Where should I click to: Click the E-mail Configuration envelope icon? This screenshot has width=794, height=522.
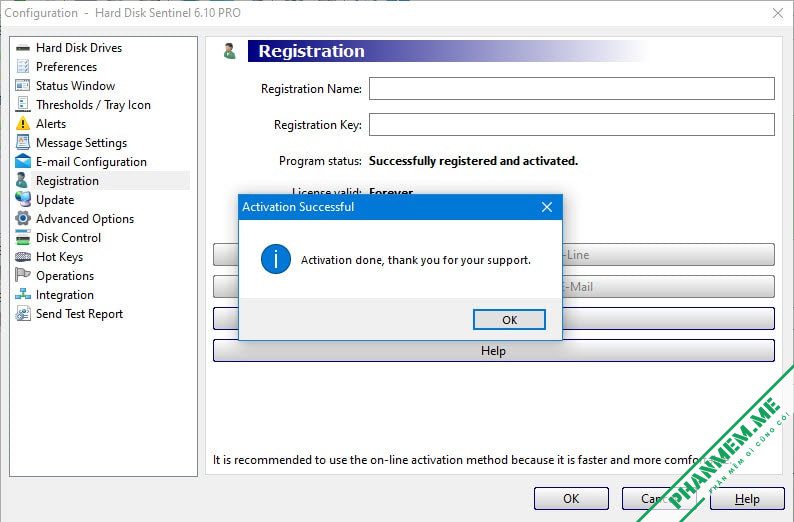23,162
